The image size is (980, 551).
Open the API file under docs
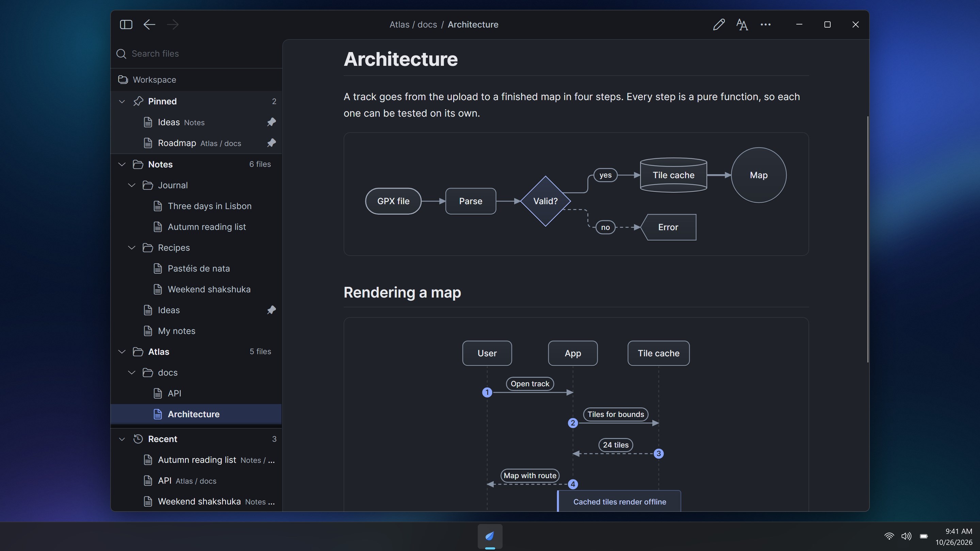[196, 393]
